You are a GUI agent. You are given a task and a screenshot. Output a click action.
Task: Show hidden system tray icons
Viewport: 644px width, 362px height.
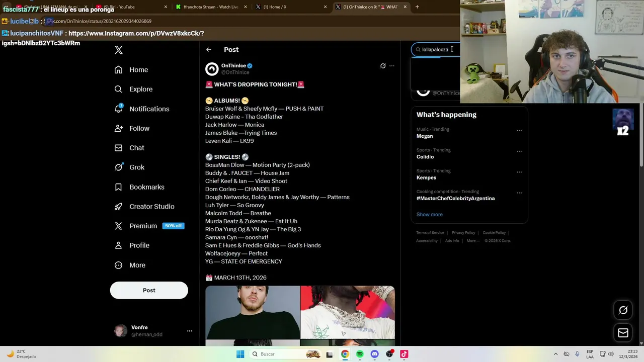click(x=555, y=354)
